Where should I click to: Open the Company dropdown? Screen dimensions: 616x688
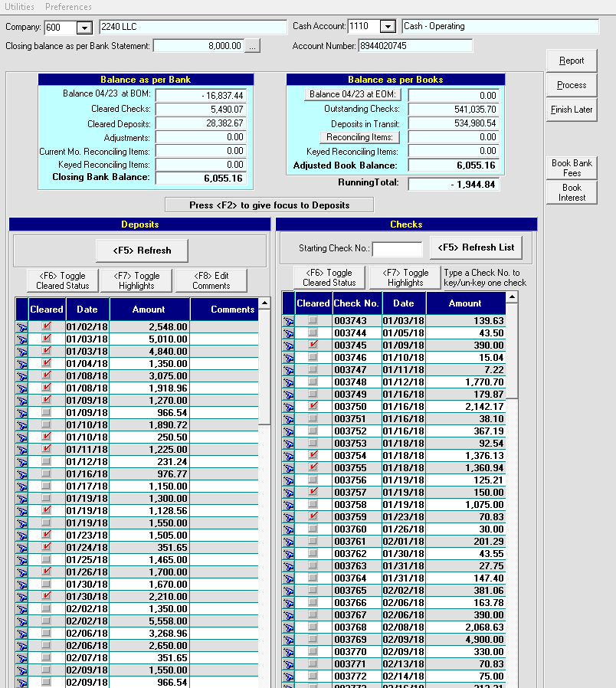[84, 28]
